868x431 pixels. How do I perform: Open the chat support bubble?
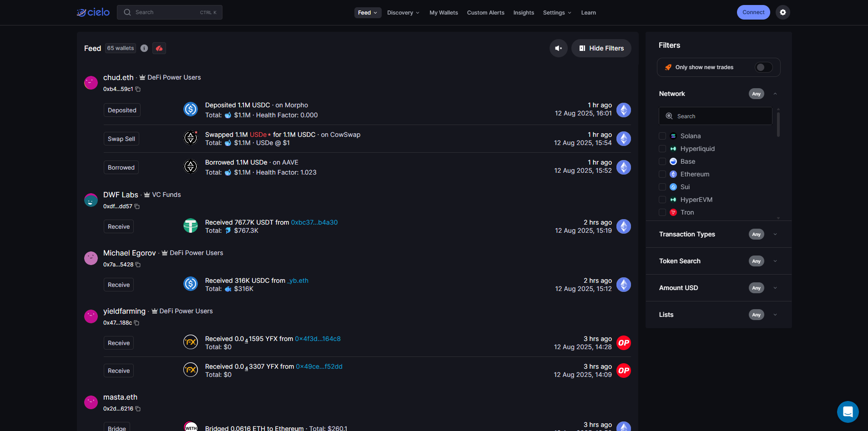(848, 411)
